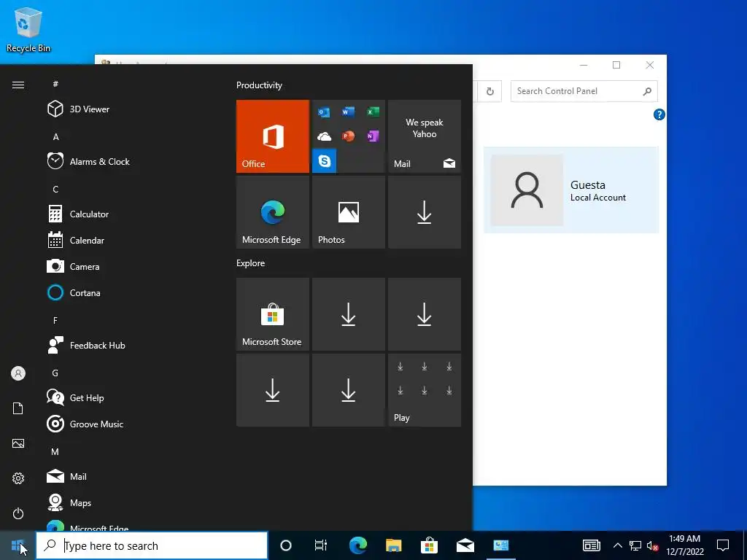Open Feedback Hub
Screen dimensions: 747x560
[x=86, y=345]
